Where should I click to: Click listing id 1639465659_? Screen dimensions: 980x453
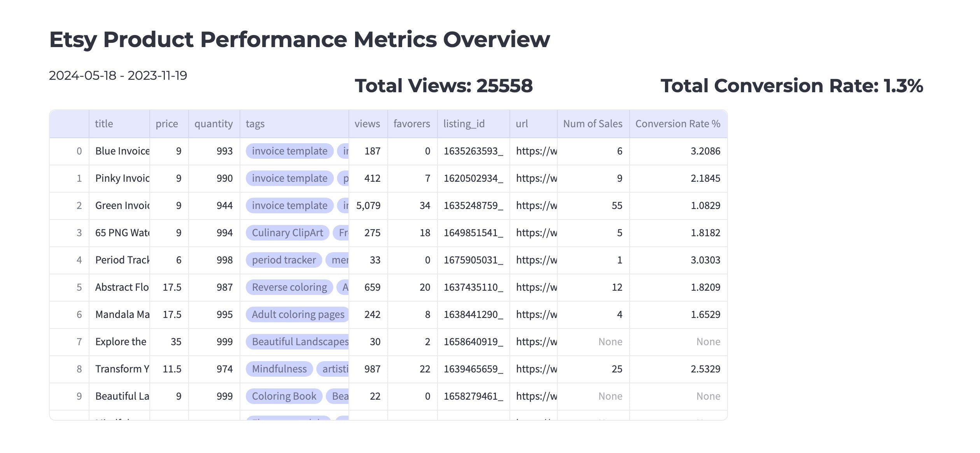point(474,369)
